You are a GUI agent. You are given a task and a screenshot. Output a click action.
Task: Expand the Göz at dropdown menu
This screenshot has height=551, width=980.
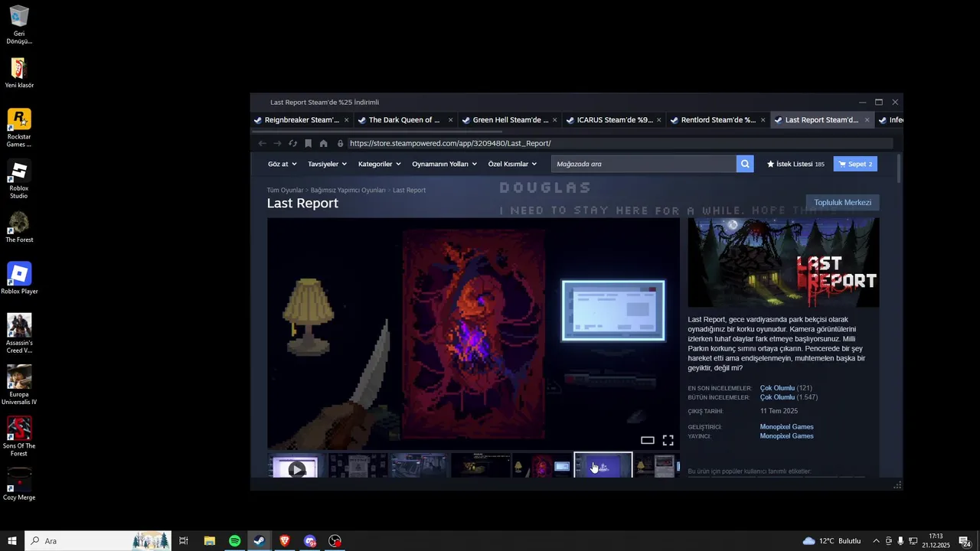pos(282,164)
